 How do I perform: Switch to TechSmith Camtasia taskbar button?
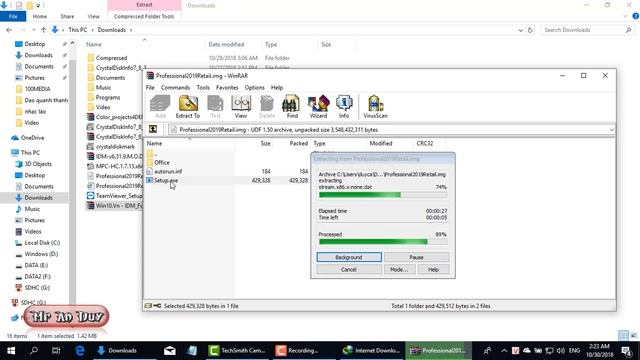pos(238,351)
